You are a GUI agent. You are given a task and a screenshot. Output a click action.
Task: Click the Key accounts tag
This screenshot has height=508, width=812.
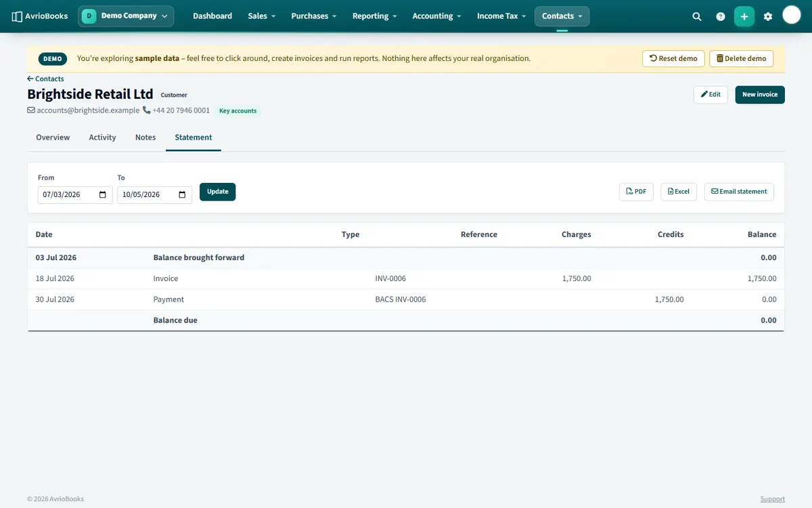pyautogui.click(x=238, y=110)
